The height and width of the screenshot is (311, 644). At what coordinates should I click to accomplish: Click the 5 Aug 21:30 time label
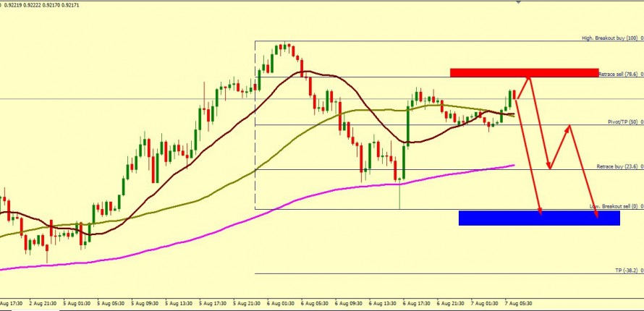247,304
